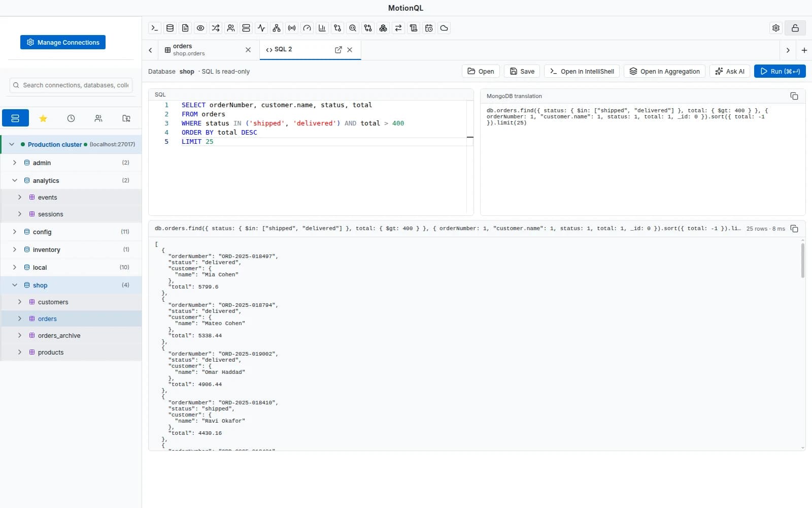812x508 pixels.
Task: Click the network hierarchy toolbar icon
Action: click(x=277, y=28)
